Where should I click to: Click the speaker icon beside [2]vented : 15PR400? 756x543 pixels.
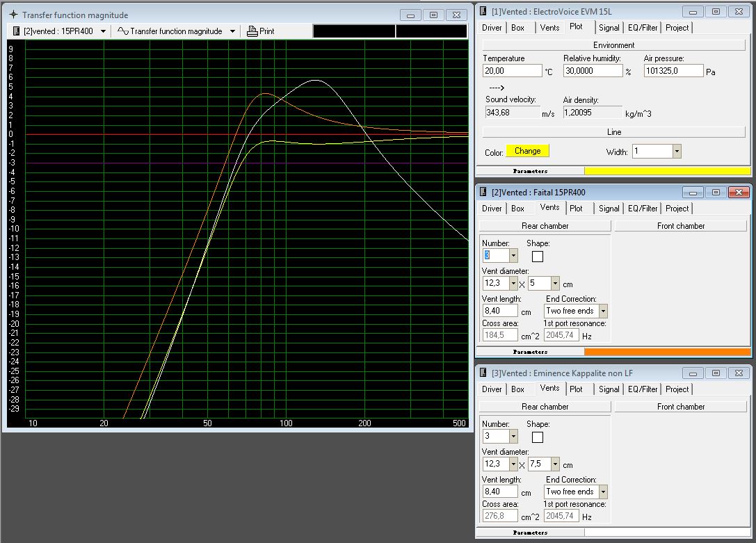[16, 31]
